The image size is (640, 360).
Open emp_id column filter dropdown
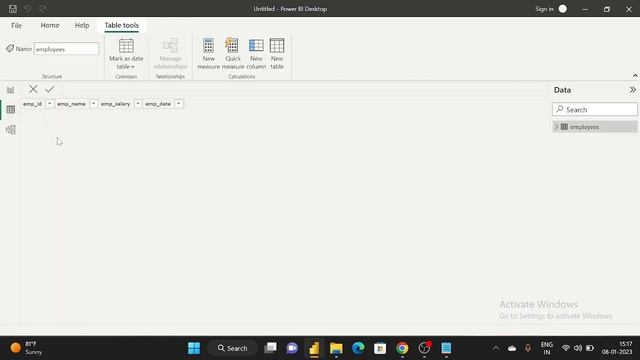(x=49, y=104)
